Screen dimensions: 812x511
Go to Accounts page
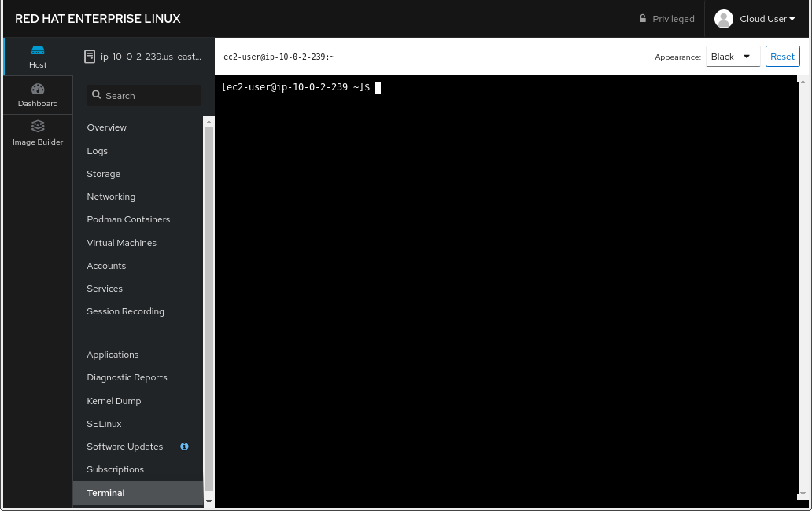(x=106, y=266)
